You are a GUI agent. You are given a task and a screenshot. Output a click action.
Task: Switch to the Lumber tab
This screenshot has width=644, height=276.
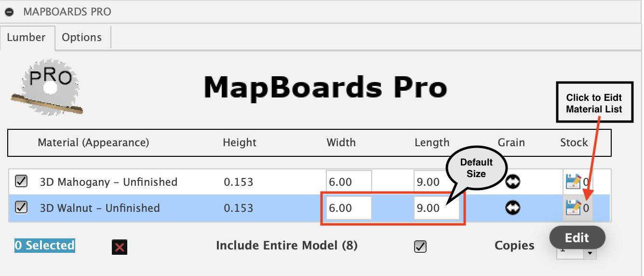(x=27, y=38)
